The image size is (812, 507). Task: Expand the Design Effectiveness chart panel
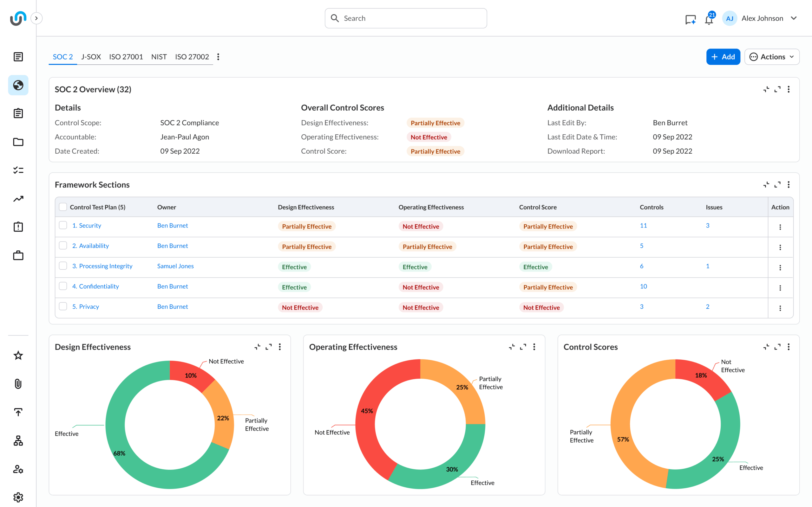point(268,347)
